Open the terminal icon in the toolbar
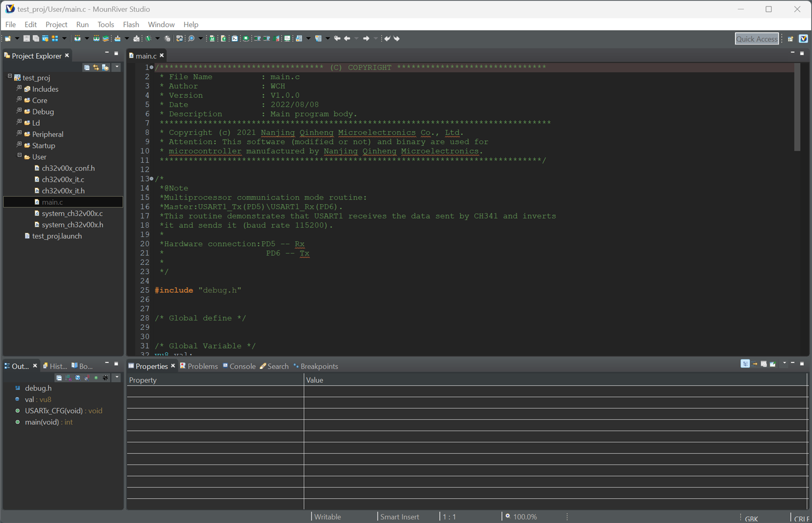 point(234,38)
